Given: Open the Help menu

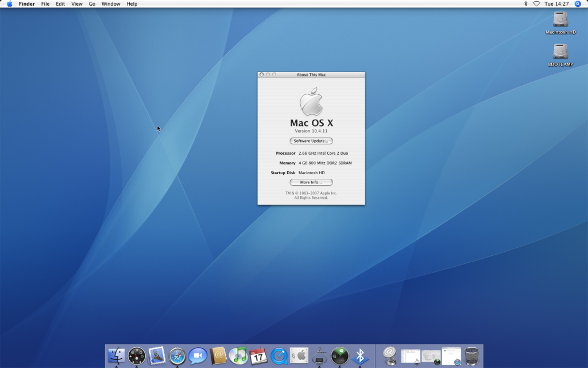Looking at the screenshot, I should pyautogui.click(x=131, y=4).
